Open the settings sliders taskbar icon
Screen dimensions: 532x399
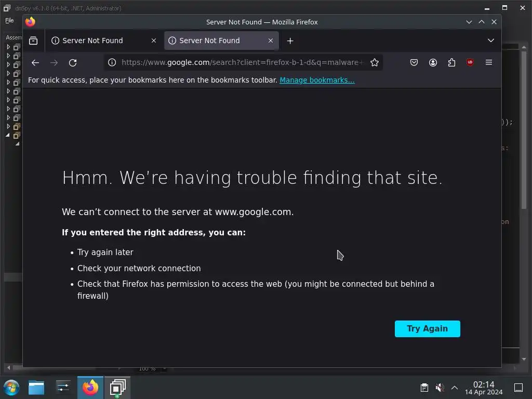click(x=63, y=388)
